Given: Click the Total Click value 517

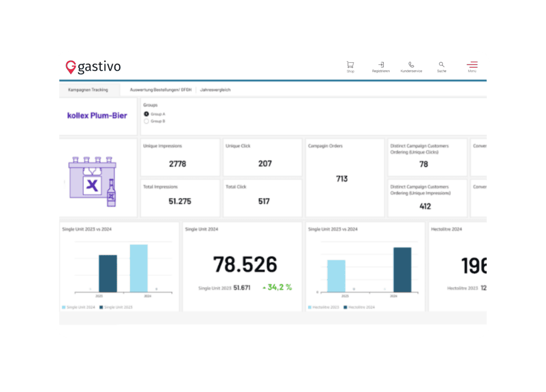Looking at the screenshot, I should click(x=264, y=201).
